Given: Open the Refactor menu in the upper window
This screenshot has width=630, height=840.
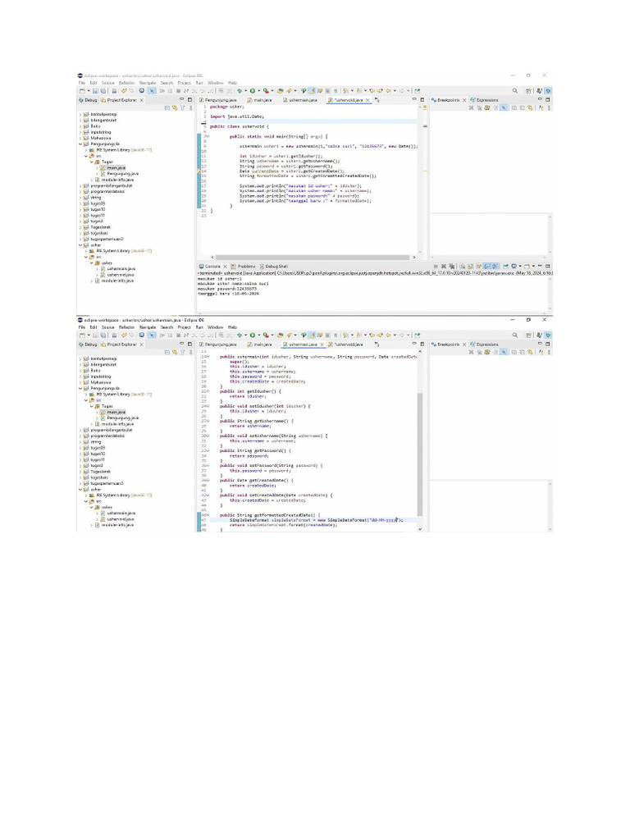Looking at the screenshot, I should point(126,83).
